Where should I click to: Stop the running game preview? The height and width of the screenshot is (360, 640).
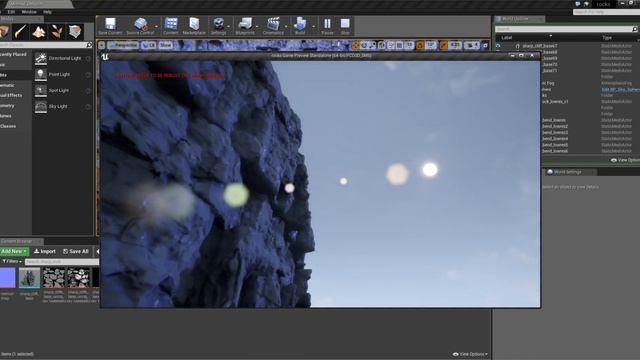(x=345, y=26)
